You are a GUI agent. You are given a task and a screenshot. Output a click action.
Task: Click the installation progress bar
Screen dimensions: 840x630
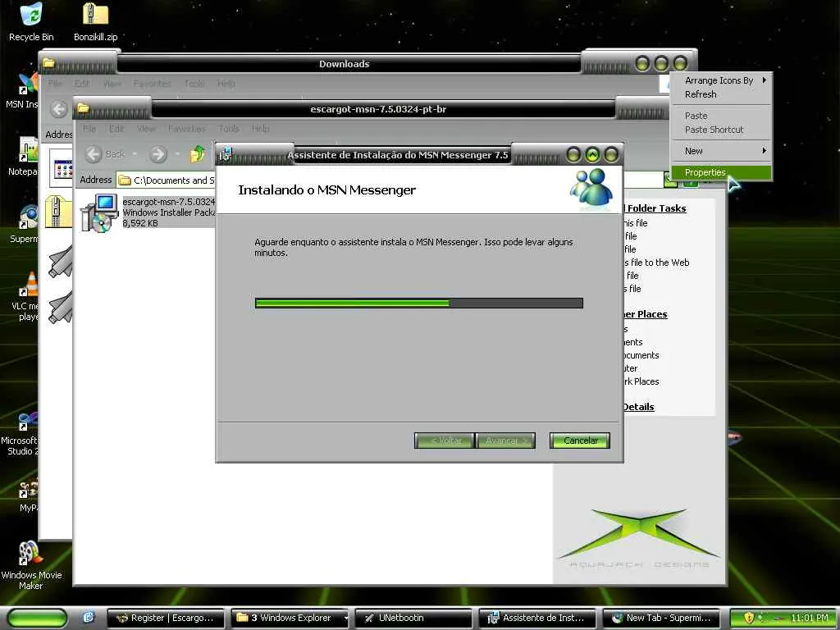[419, 304]
